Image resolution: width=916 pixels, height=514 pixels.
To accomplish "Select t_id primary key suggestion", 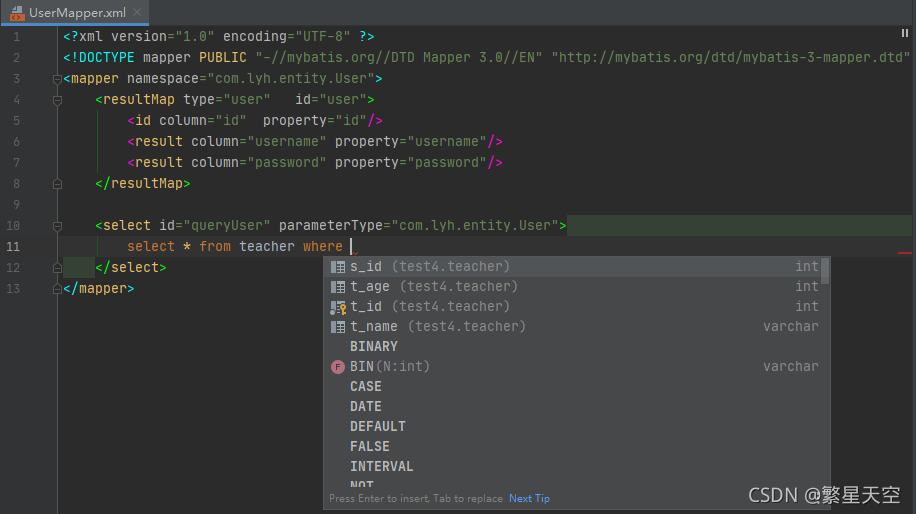I will 574,306.
